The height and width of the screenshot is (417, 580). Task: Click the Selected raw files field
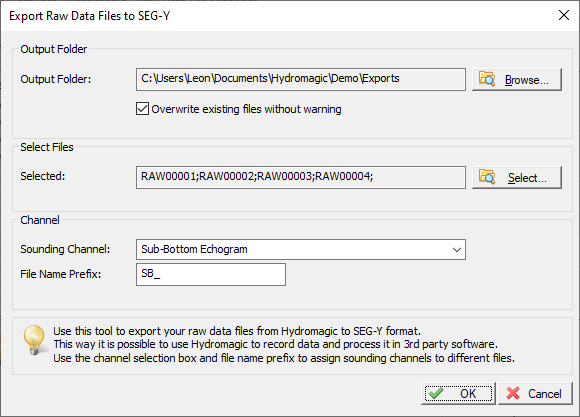[x=301, y=177]
